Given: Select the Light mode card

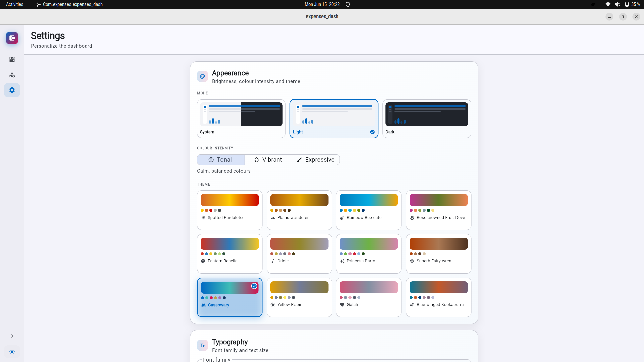Looking at the screenshot, I should click(x=334, y=119).
